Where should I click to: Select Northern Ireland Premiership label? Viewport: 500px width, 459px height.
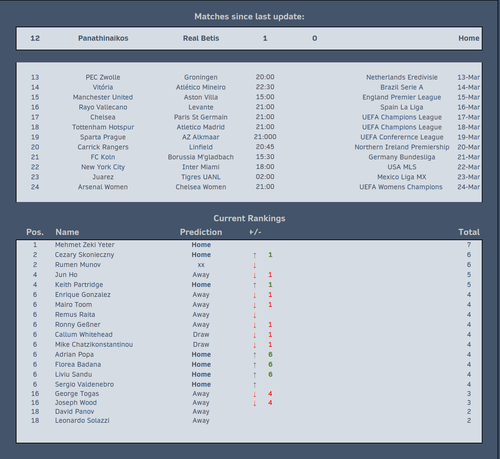click(x=402, y=147)
